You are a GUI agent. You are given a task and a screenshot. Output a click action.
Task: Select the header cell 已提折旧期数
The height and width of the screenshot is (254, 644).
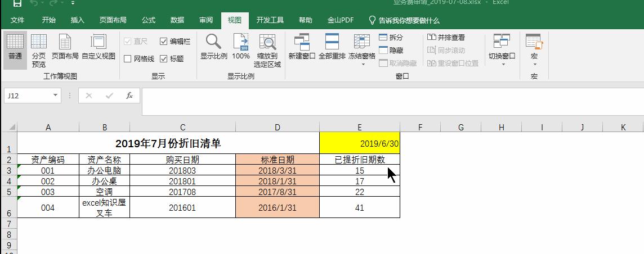[359, 160]
